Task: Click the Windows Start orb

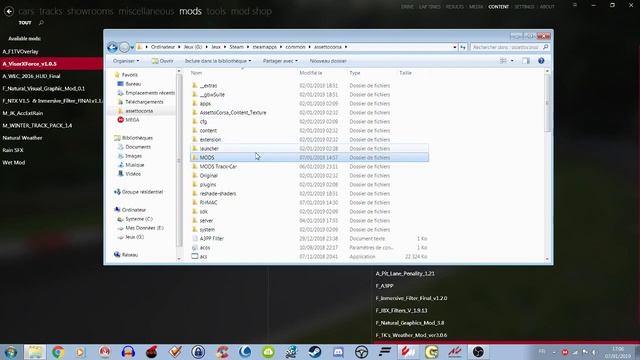Action: tap(10, 352)
